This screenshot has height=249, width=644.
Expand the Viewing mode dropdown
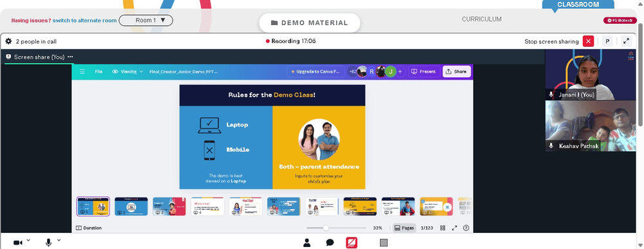128,71
